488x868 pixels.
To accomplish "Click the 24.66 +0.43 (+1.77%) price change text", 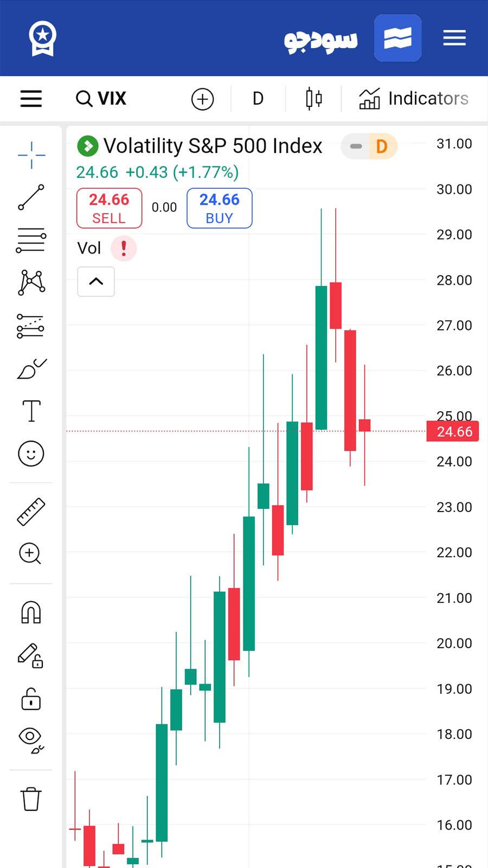I will [157, 172].
